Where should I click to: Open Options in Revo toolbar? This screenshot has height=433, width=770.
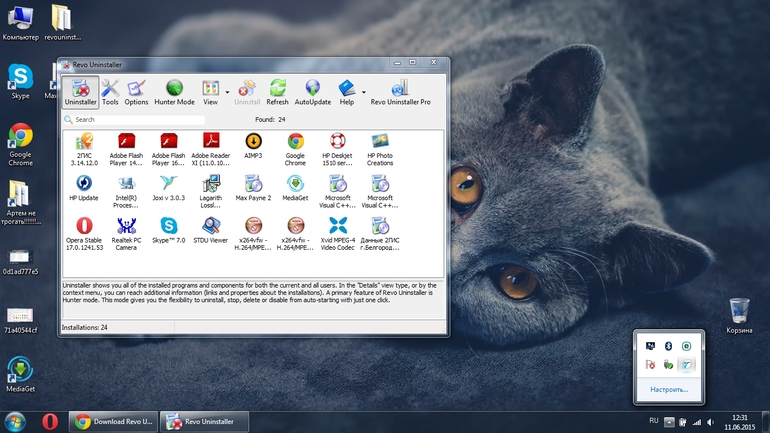[x=136, y=92]
